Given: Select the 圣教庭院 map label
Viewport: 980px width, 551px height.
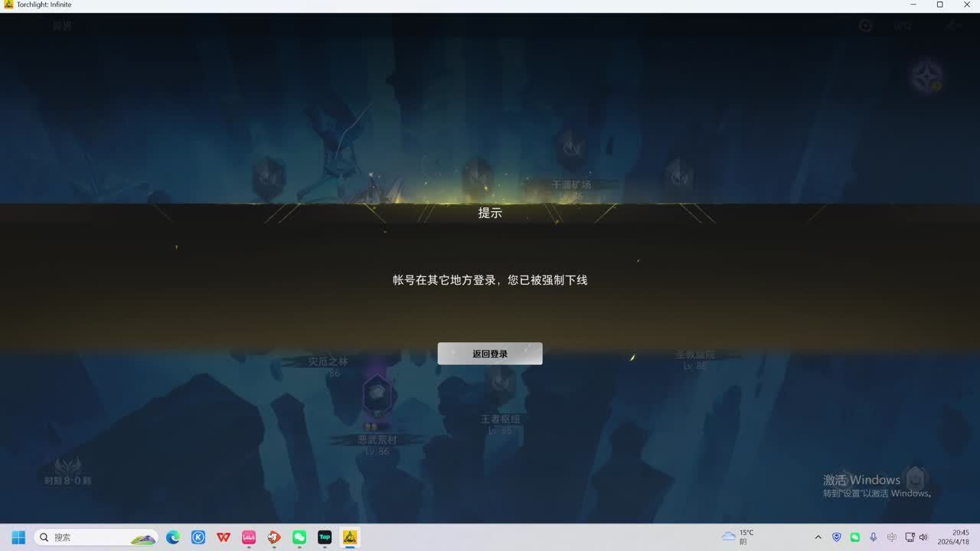Looking at the screenshot, I should point(695,354).
